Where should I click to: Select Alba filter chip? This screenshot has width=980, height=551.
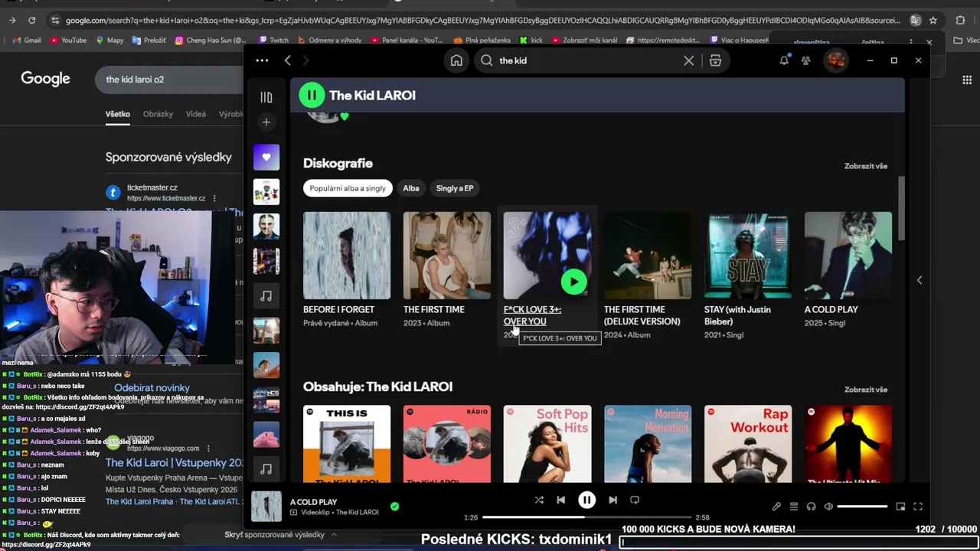(x=411, y=188)
